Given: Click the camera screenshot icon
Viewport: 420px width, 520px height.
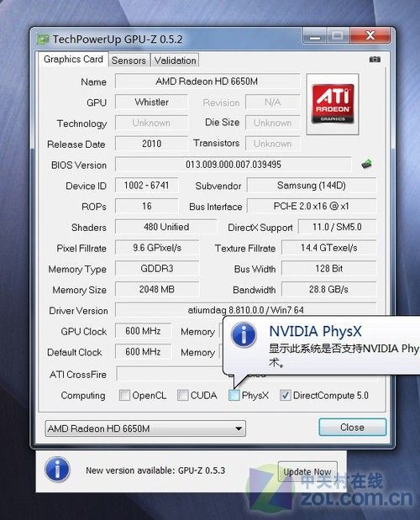Looking at the screenshot, I should pyautogui.click(x=375, y=60).
